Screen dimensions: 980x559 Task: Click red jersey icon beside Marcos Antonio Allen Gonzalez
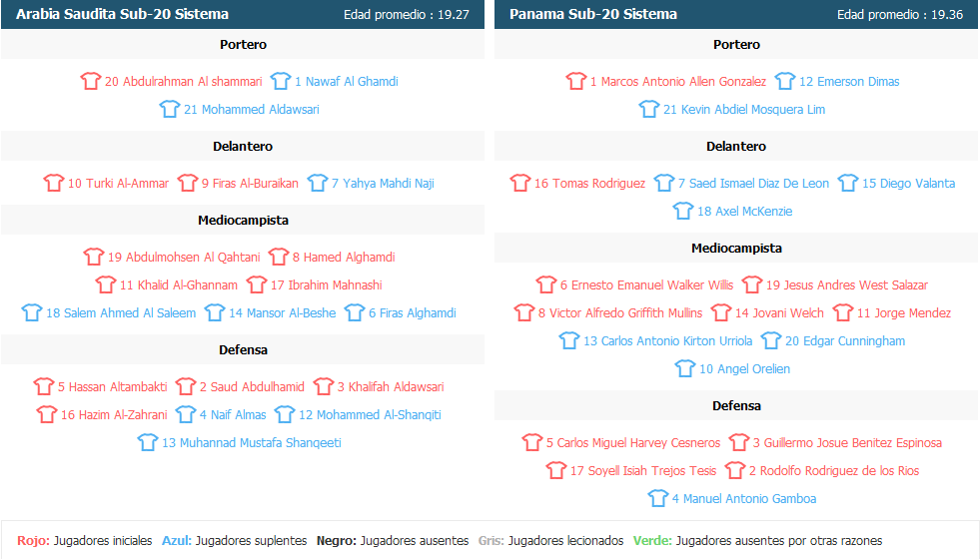[x=576, y=81]
